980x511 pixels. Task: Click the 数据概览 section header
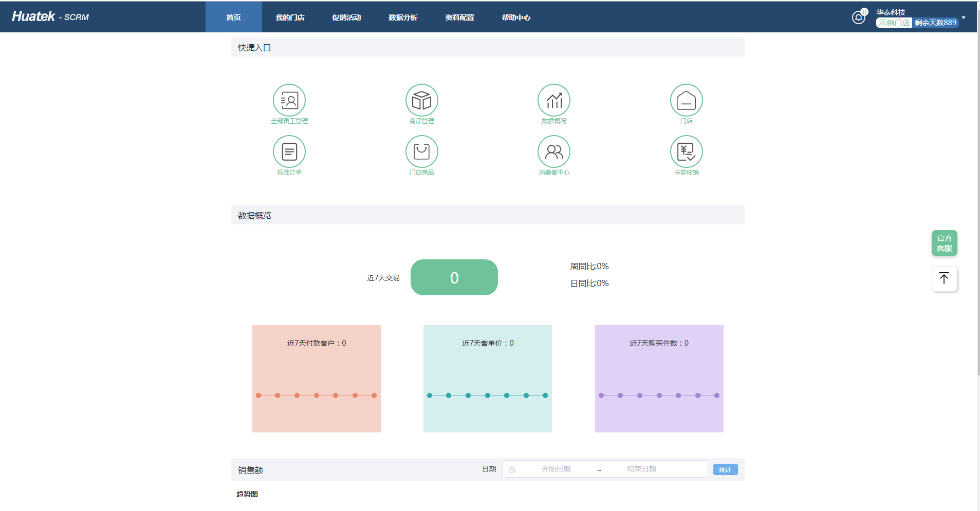pyautogui.click(x=488, y=215)
